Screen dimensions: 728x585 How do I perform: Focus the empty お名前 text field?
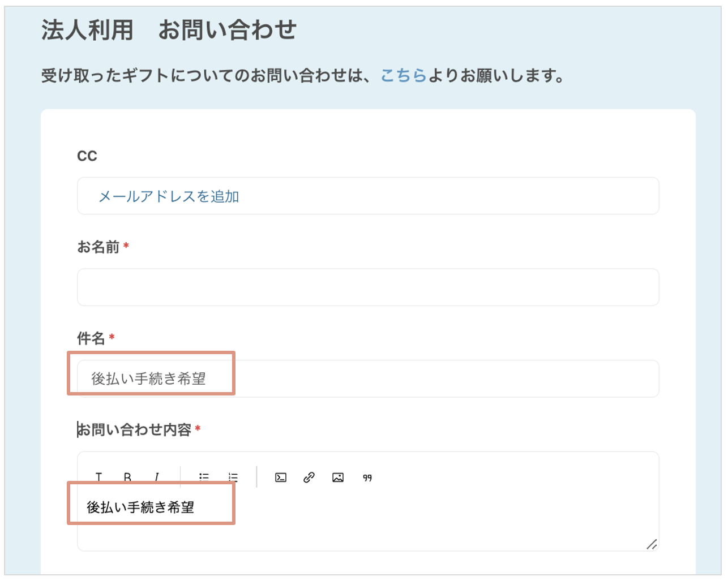(x=368, y=287)
